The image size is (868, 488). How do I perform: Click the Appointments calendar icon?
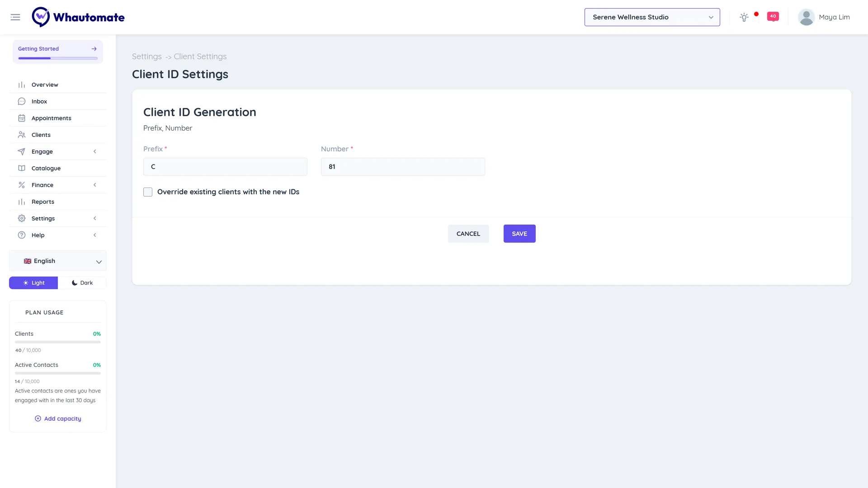(x=22, y=118)
